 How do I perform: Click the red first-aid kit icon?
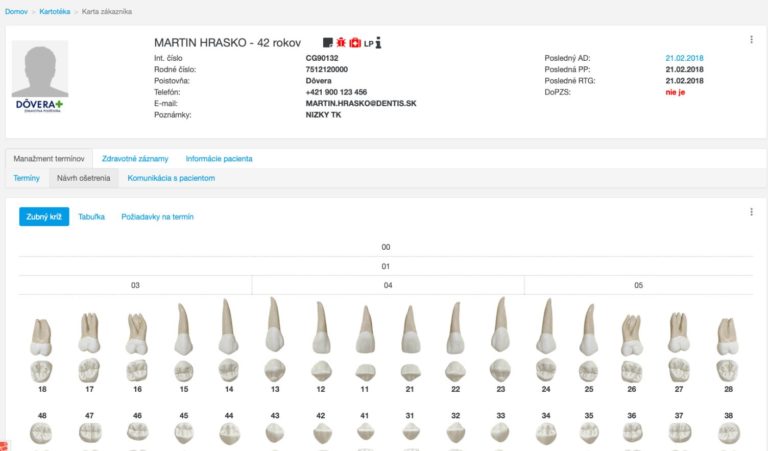coord(354,43)
